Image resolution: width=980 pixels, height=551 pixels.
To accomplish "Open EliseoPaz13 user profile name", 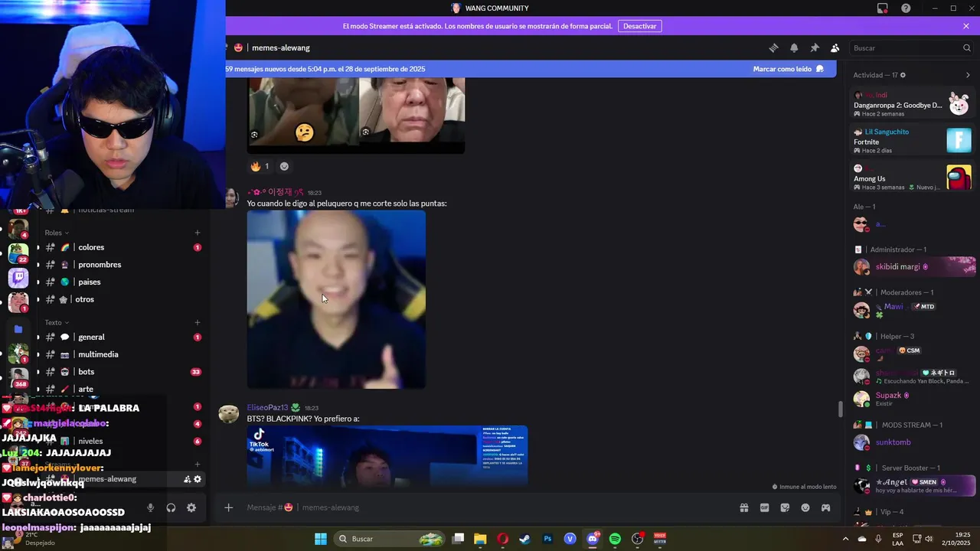I will coord(267,408).
